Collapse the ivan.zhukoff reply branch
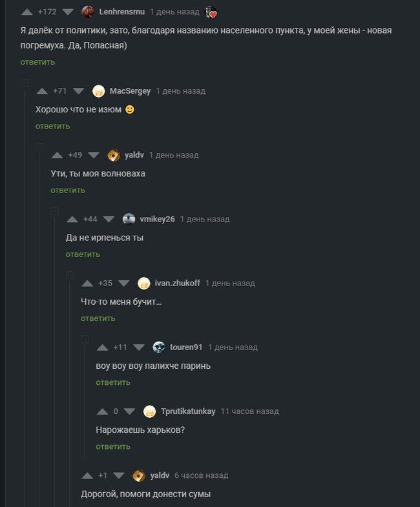 tap(70, 275)
